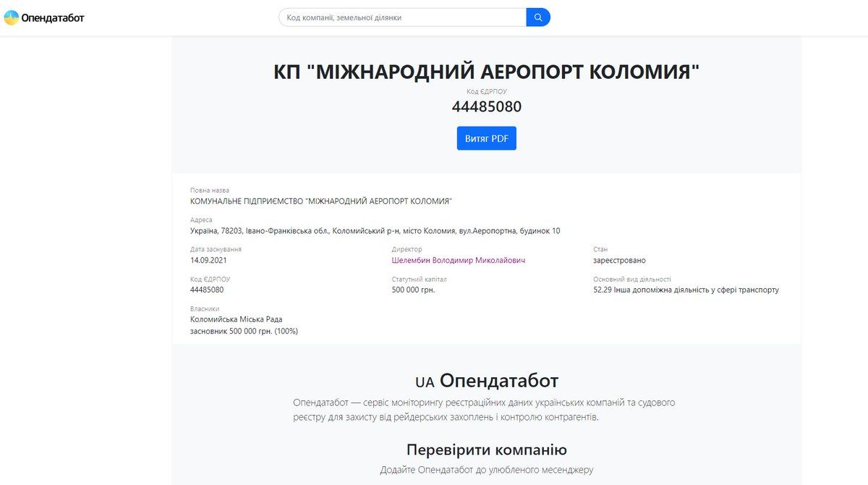The width and height of the screenshot is (868, 485).
Task: Click the search magnifier icon
Action: point(538,16)
